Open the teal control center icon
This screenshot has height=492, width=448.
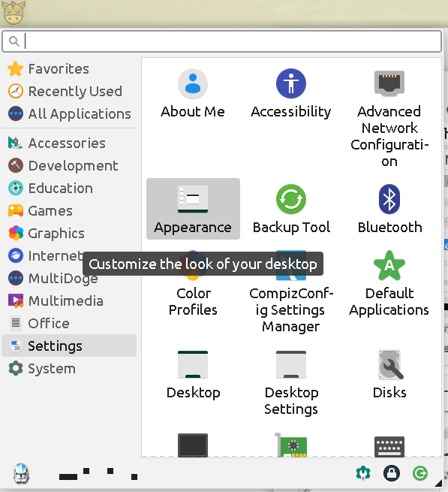point(363,473)
